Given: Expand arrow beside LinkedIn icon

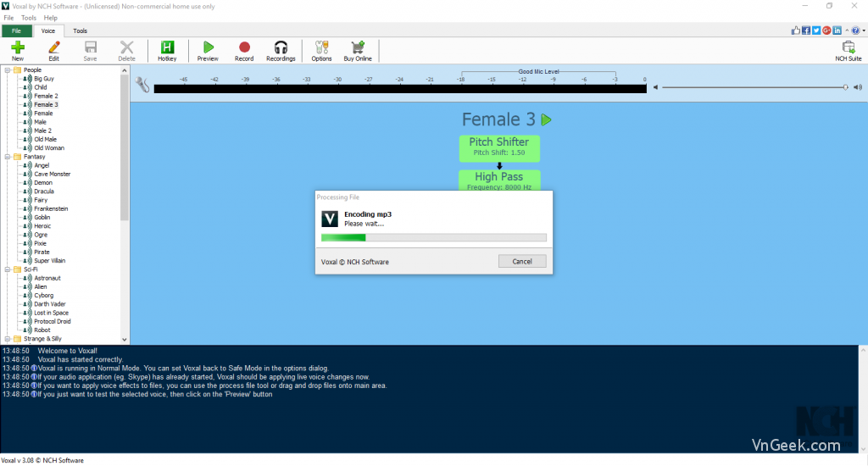Looking at the screenshot, I should click(x=847, y=31).
